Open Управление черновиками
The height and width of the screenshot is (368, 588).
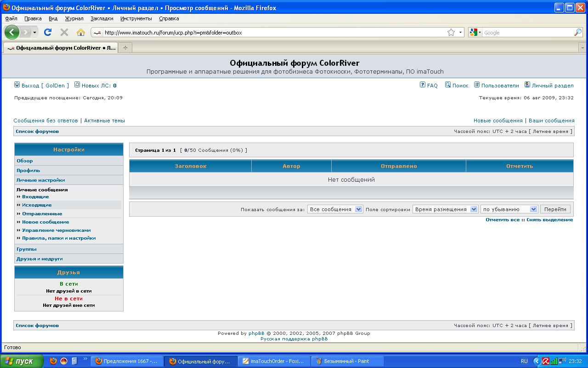coord(56,230)
